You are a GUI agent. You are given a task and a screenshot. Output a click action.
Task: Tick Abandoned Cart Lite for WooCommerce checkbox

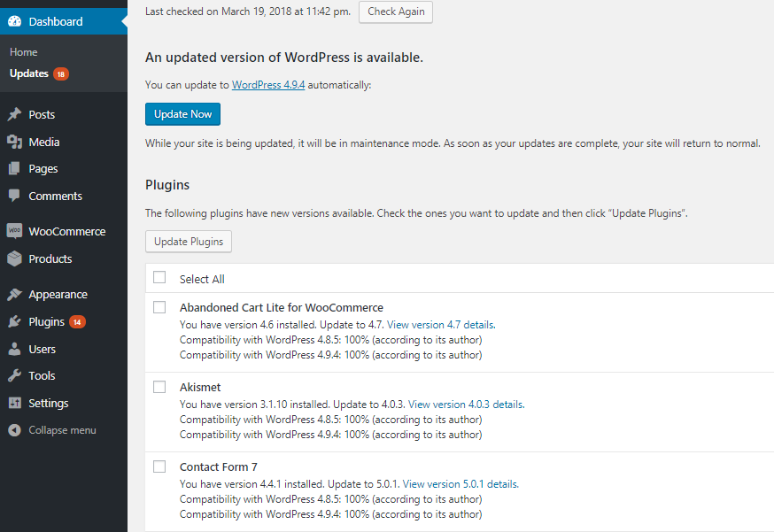point(159,307)
